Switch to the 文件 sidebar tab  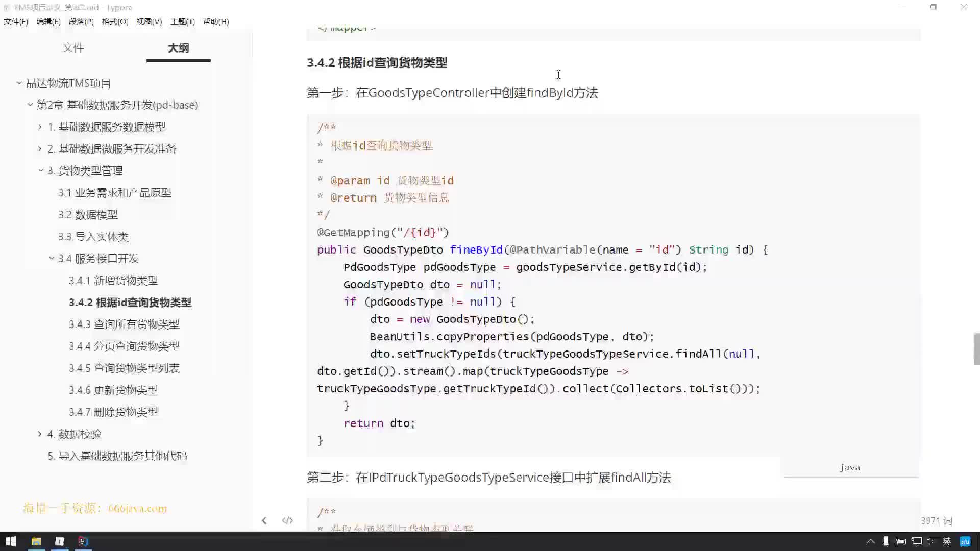click(73, 47)
